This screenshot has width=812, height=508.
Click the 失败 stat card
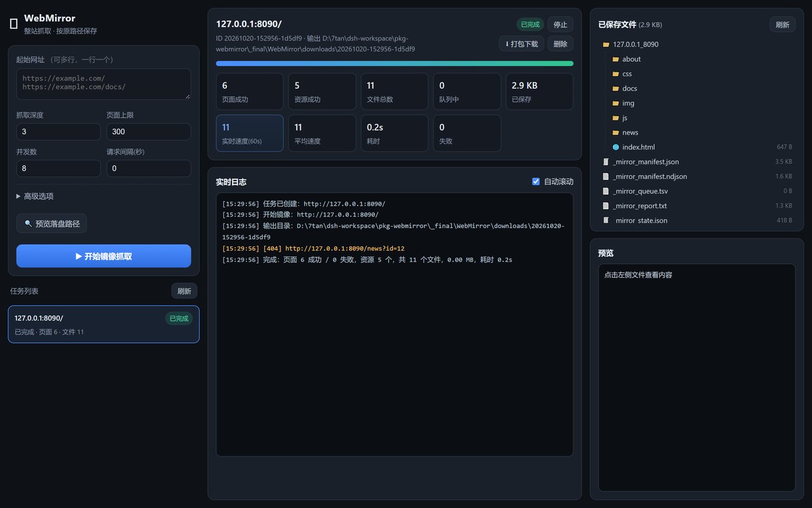click(x=467, y=133)
